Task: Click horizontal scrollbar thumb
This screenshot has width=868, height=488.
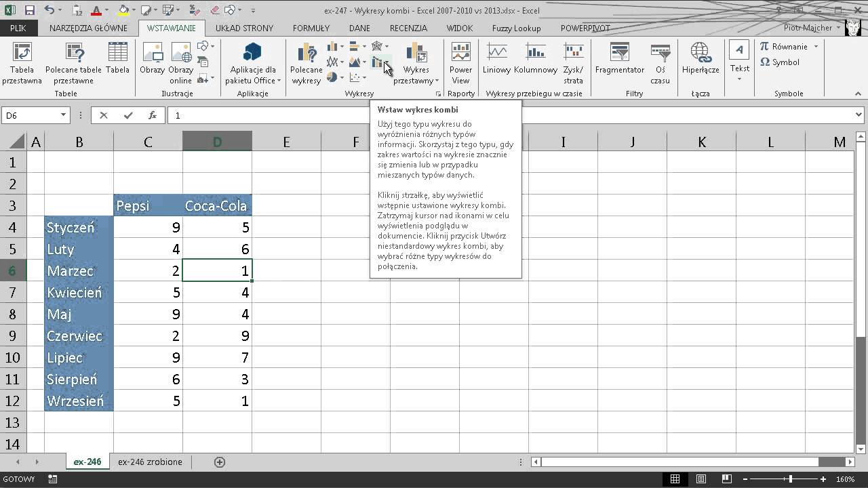Action: 680,462
